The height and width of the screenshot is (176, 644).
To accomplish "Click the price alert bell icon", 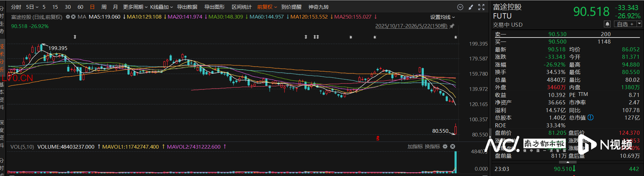I will [607, 24].
